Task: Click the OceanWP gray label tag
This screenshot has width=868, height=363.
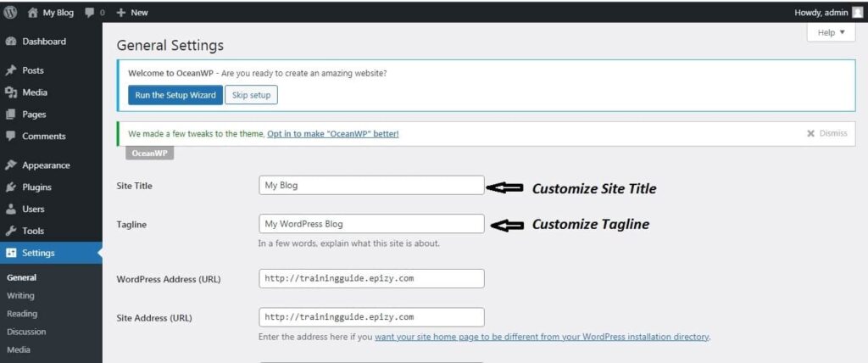Action: [149, 154]
